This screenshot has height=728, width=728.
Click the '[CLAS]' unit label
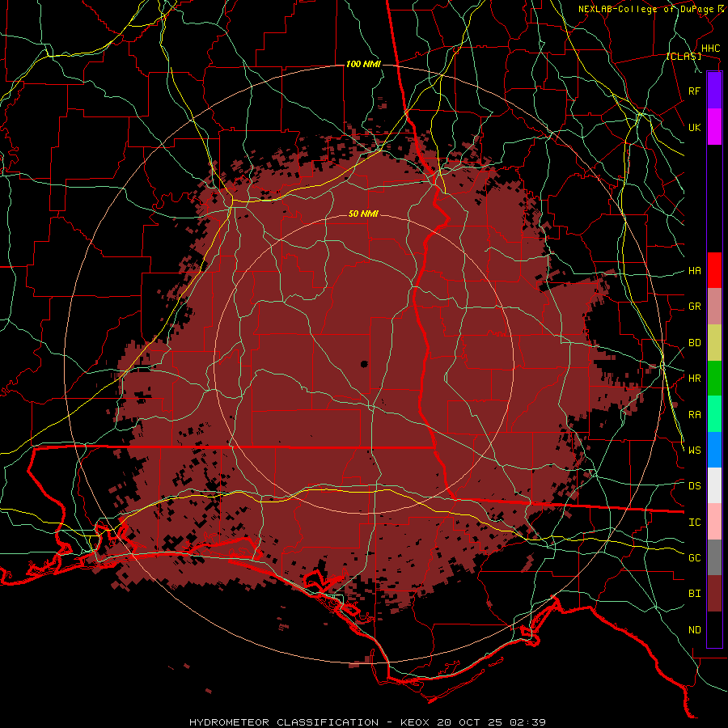(x=684, y=56)
